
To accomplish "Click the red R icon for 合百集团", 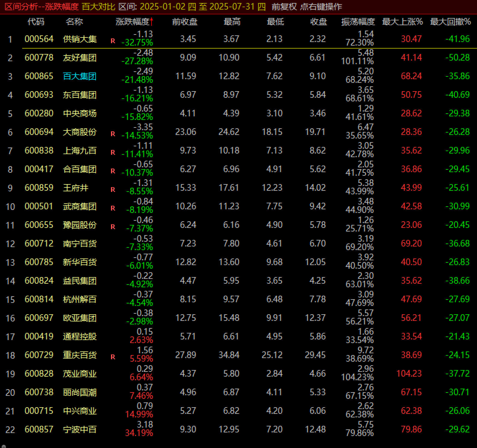I will tap(113, 171).
